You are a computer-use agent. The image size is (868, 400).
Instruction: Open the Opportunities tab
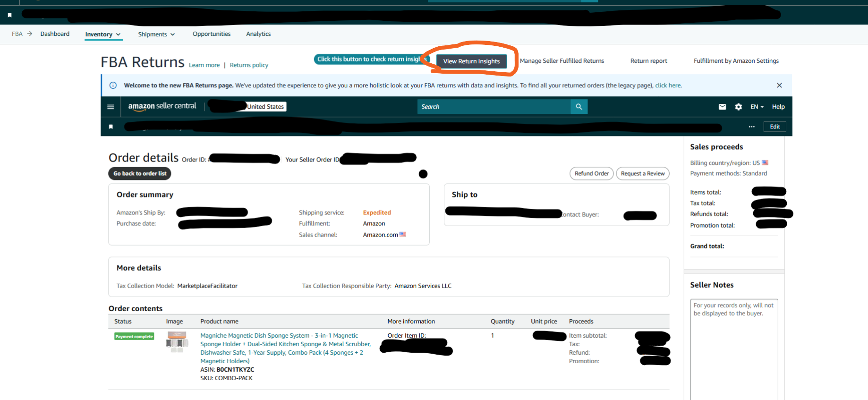(x=212, y=34)
